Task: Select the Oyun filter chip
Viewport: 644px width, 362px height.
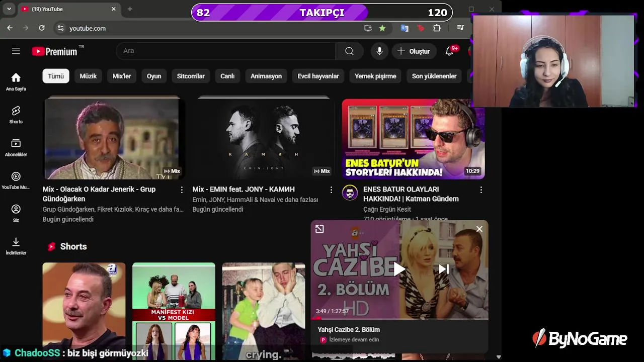Action: pyautogui.click(x=154, y=76)
